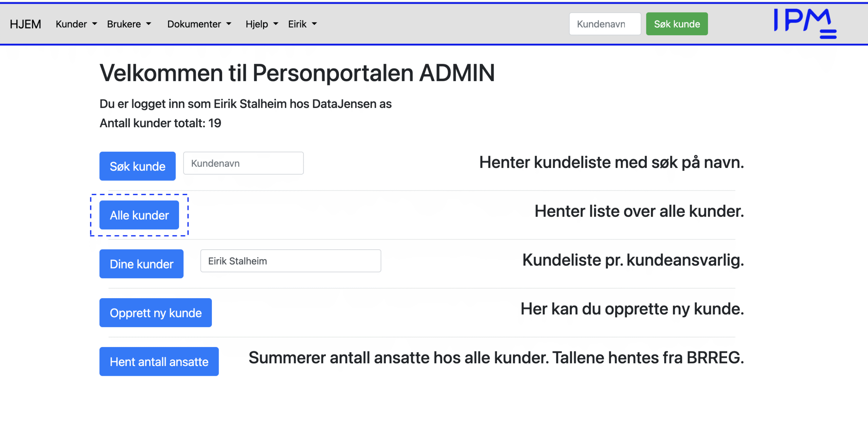This screenshot has height=439, width=868.
Task: Click the caret arrow beside Hjelp
Action: (276, 24)
